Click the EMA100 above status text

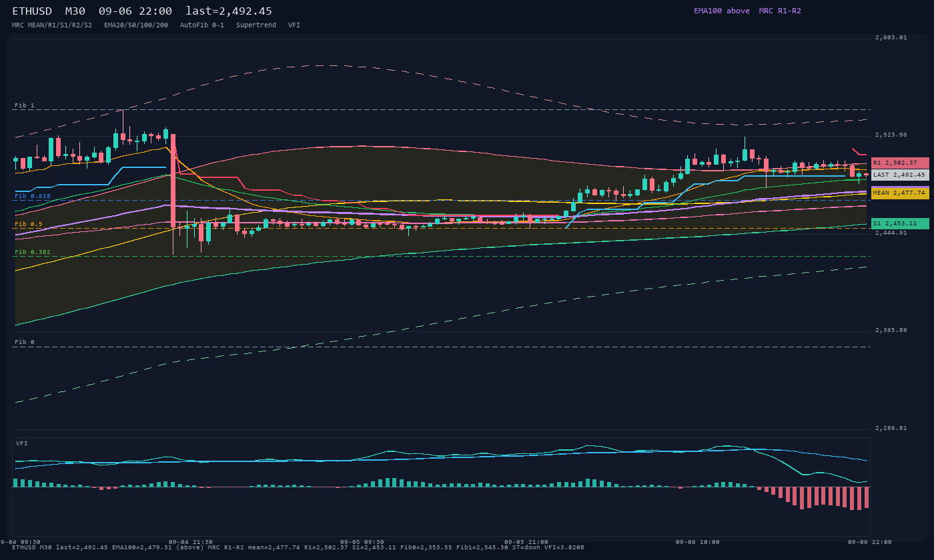click(722, 11)
